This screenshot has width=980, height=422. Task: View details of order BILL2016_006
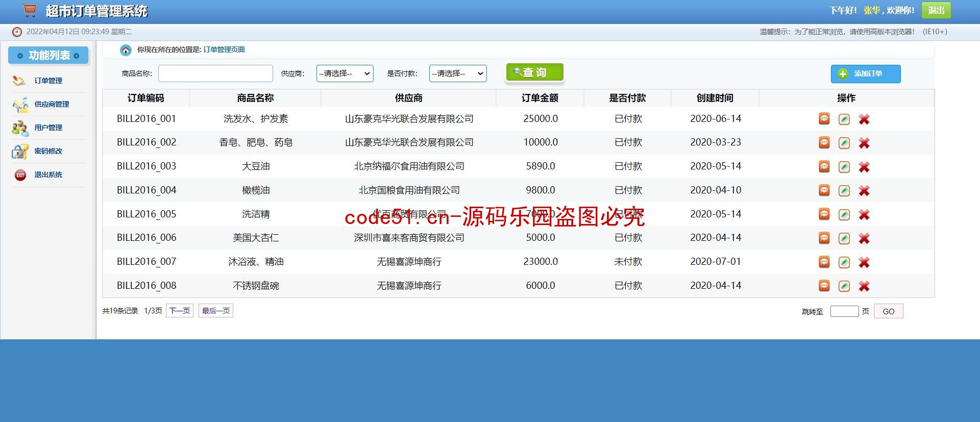pos(824,238)
